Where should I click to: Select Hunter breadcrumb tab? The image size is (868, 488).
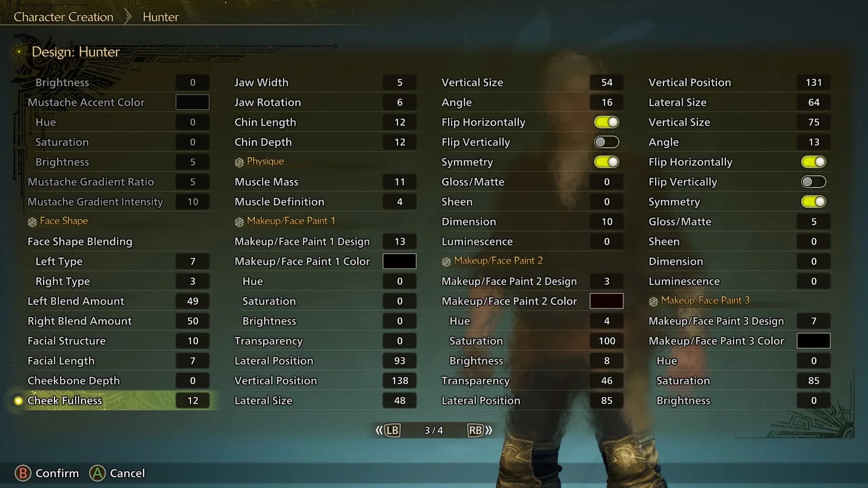point(161,17)
